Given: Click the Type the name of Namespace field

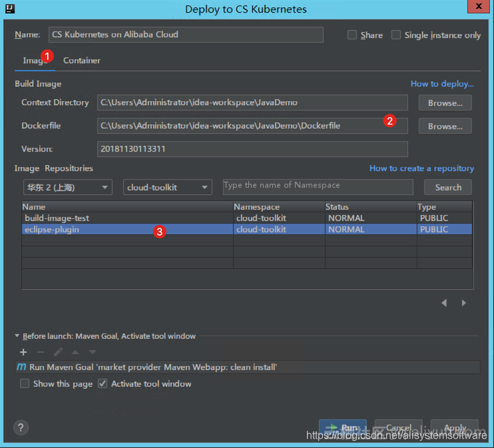Looking at the screenshot, I should 318,187.
